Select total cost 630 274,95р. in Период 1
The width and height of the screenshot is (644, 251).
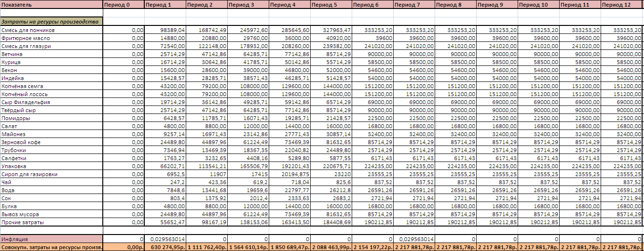click(x=165, y=247)
